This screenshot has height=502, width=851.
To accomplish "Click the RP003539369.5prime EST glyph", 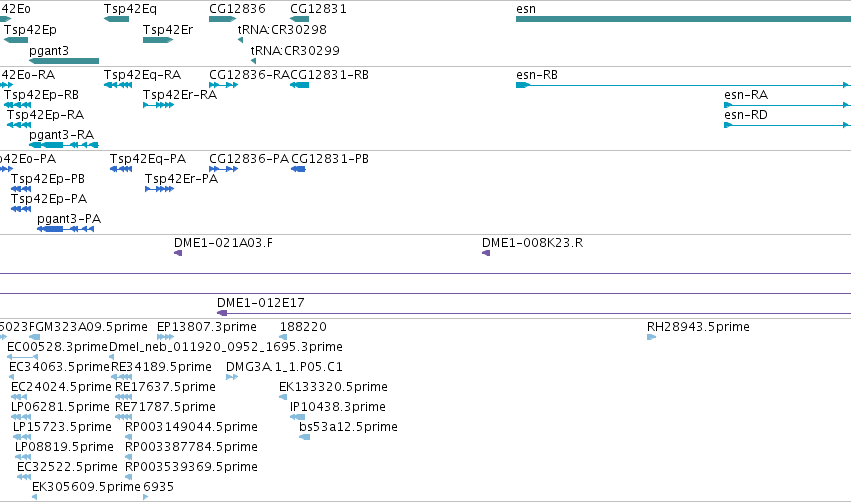I will tap(129, 478).
